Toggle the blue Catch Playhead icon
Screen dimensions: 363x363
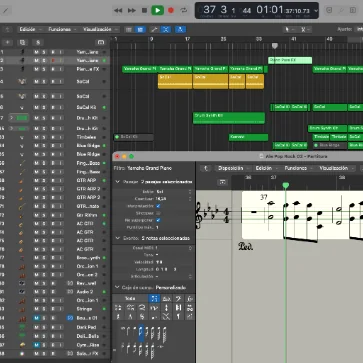point(180,30)
